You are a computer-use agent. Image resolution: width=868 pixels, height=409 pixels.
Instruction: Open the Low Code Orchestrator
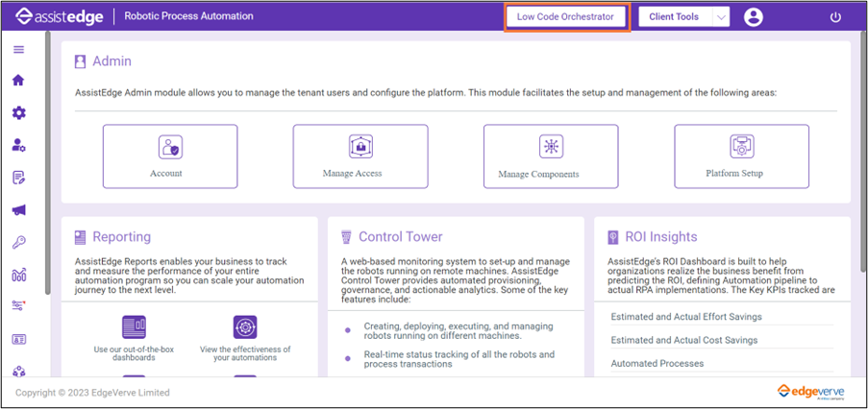pos(567,17)
